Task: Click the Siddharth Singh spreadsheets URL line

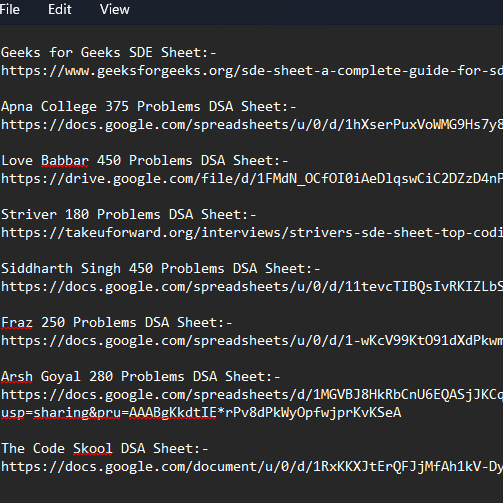Action: 252,287
